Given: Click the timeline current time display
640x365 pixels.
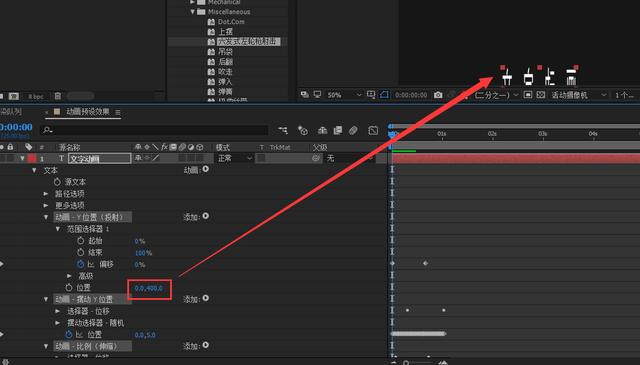Looking at the screenshot, I should 16,127.
